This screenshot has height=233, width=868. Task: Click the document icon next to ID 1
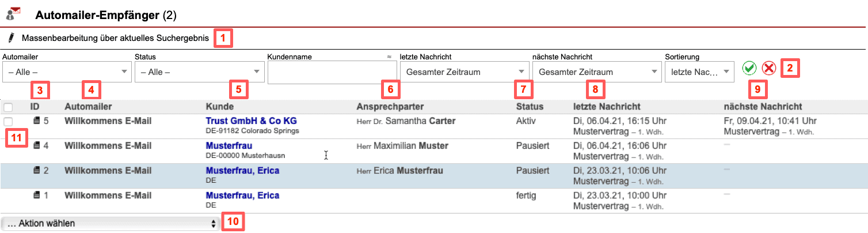pyautogui.click(x=37, y=195)
